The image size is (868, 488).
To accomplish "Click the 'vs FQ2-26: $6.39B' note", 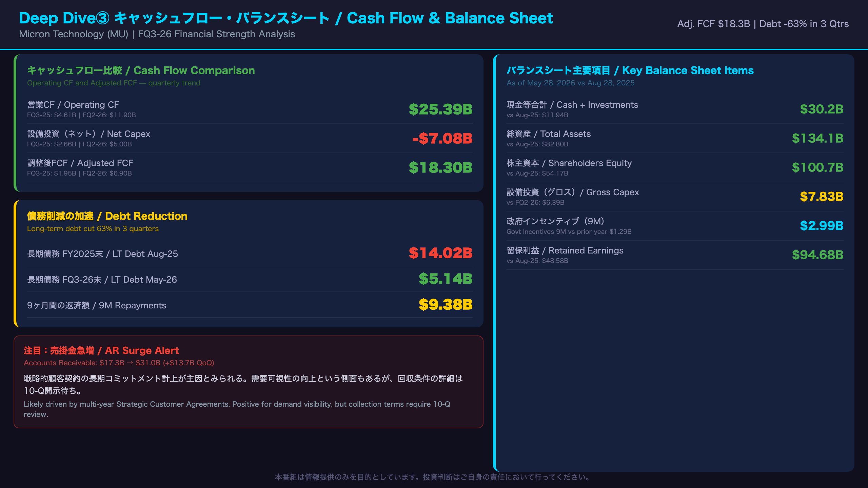I will coord(535,203).
